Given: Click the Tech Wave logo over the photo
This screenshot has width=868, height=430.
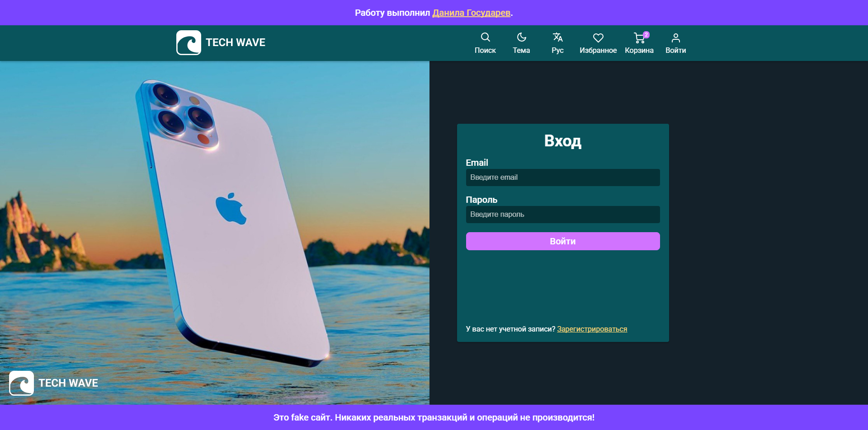Looking at the screenshot, I should coord(21,383).
